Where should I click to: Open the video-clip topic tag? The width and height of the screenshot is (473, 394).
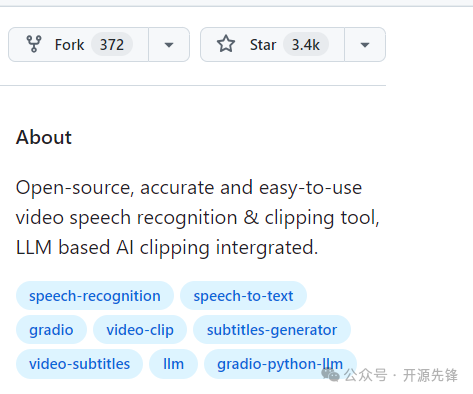coord(140,330)
